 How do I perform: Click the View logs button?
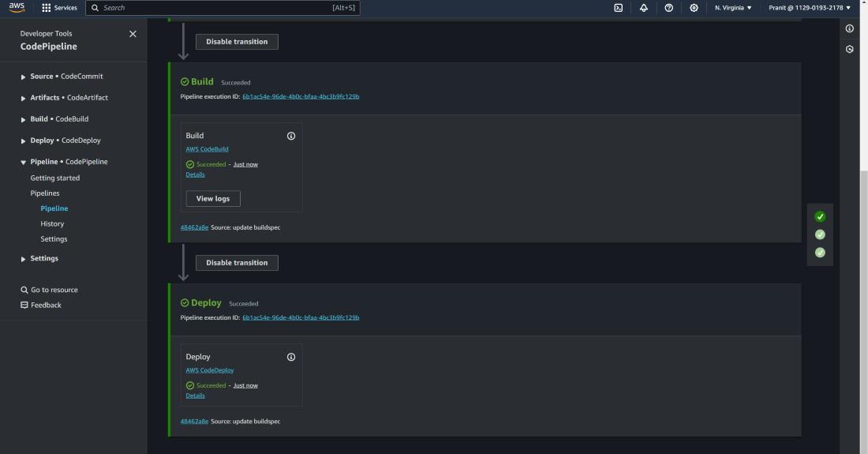coord(213,198)
